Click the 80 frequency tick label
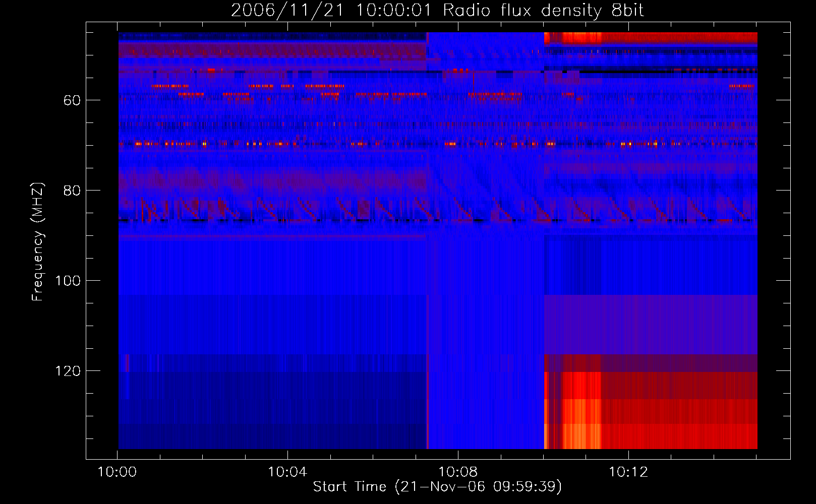 point(72,191)
